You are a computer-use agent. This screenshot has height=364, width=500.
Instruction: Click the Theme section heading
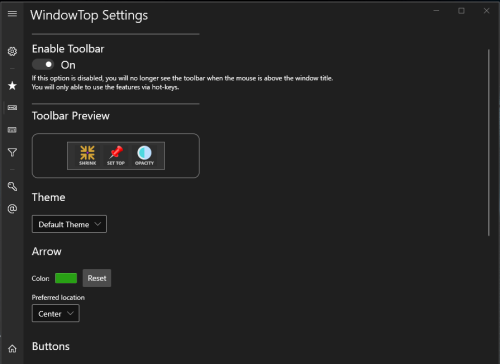tap(49, 197)
